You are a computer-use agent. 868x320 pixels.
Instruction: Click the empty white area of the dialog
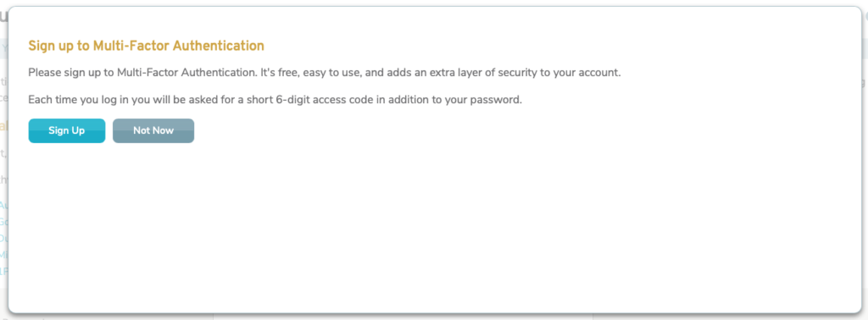coord(435,227)
